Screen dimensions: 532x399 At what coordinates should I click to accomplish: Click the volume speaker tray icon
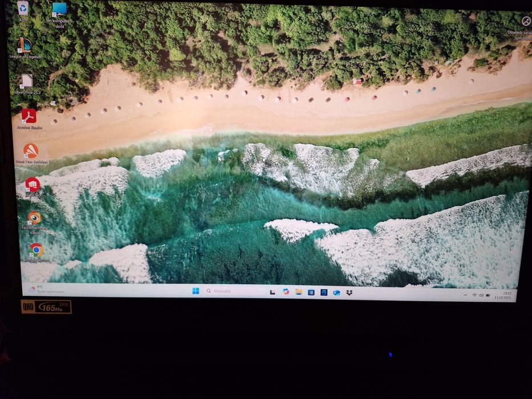(481, 295)
